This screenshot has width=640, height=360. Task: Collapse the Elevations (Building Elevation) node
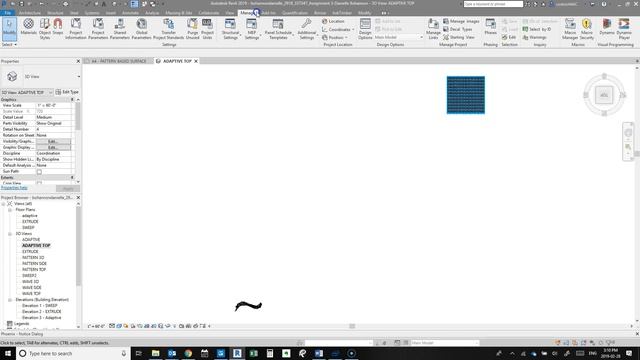click(10, 300)
